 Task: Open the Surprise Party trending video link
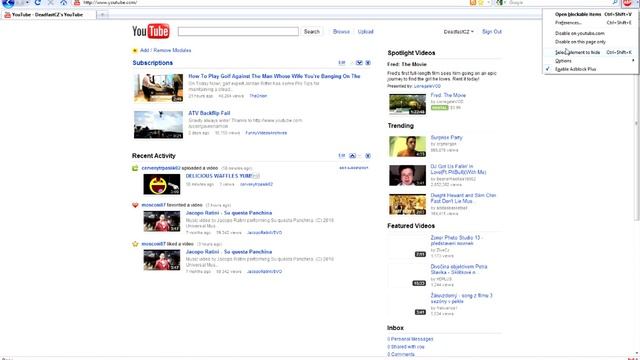[x=446, y=138]
